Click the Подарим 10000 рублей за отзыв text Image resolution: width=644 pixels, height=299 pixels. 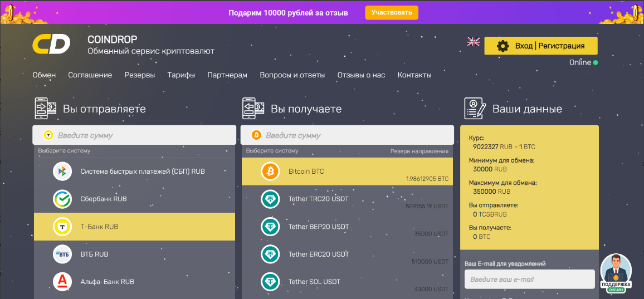(289, 13)
